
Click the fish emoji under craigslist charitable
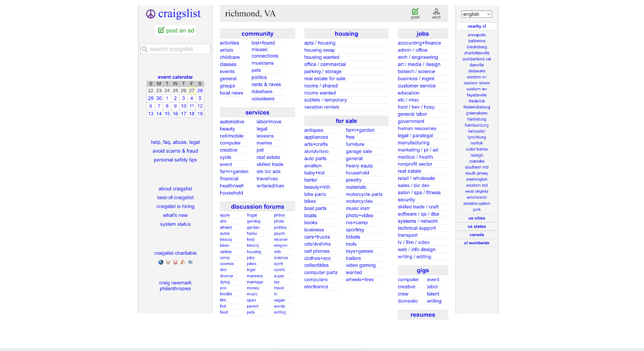[x=190, y=262]
